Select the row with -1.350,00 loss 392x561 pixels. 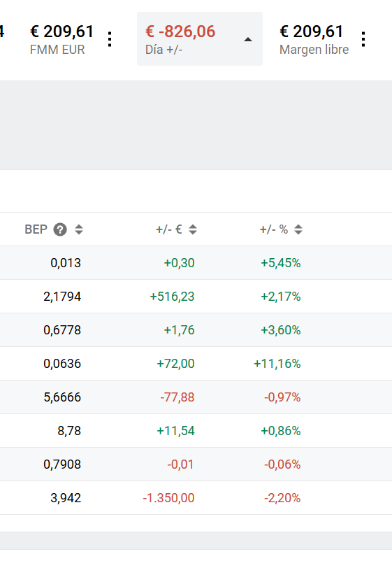pyautogui.click(x=196, y=497)
